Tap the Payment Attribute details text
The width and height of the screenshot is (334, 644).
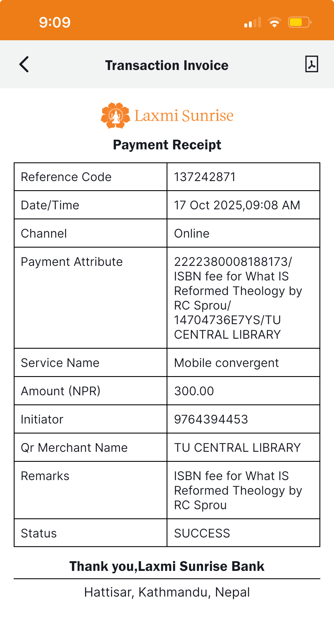238,298
